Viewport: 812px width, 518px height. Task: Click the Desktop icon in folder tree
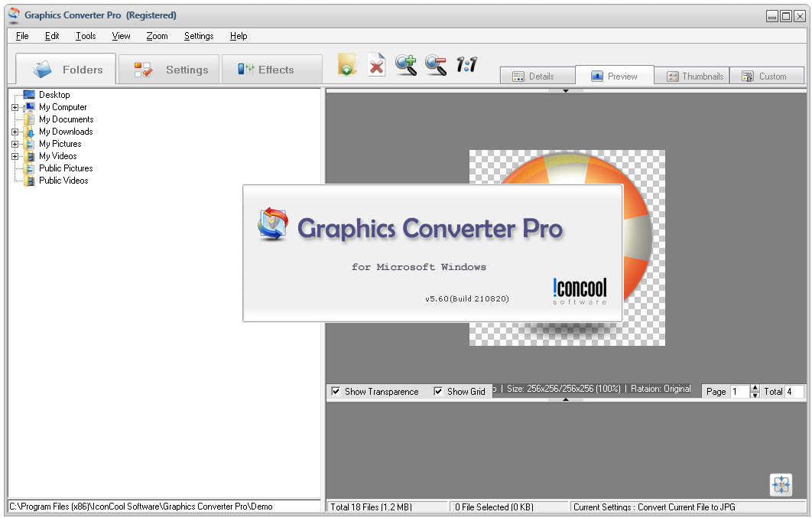29,95
